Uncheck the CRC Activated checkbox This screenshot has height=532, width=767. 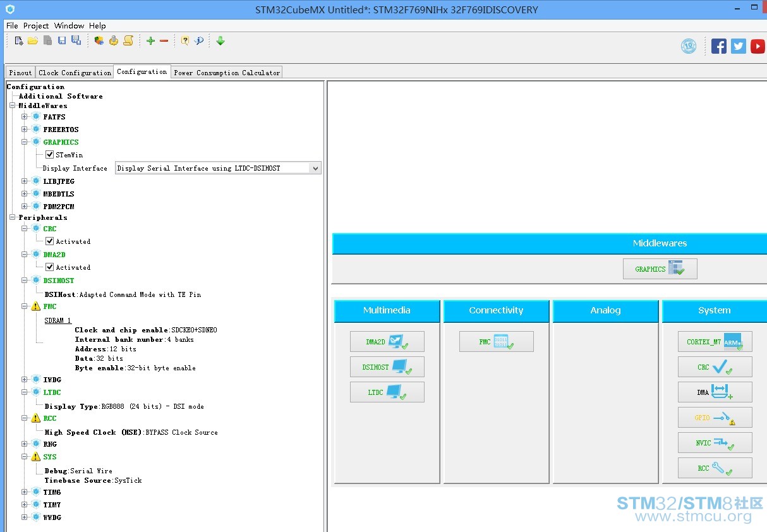50,241
